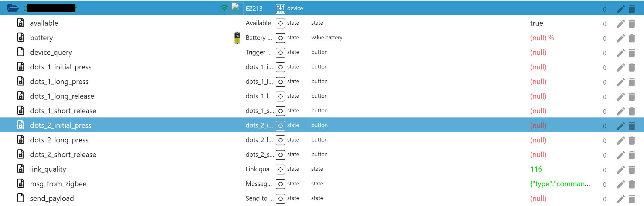The width and height of the screenshot is (644, 206).
Task: Click the battery percentage icon
Action: [x=237, y=38]
